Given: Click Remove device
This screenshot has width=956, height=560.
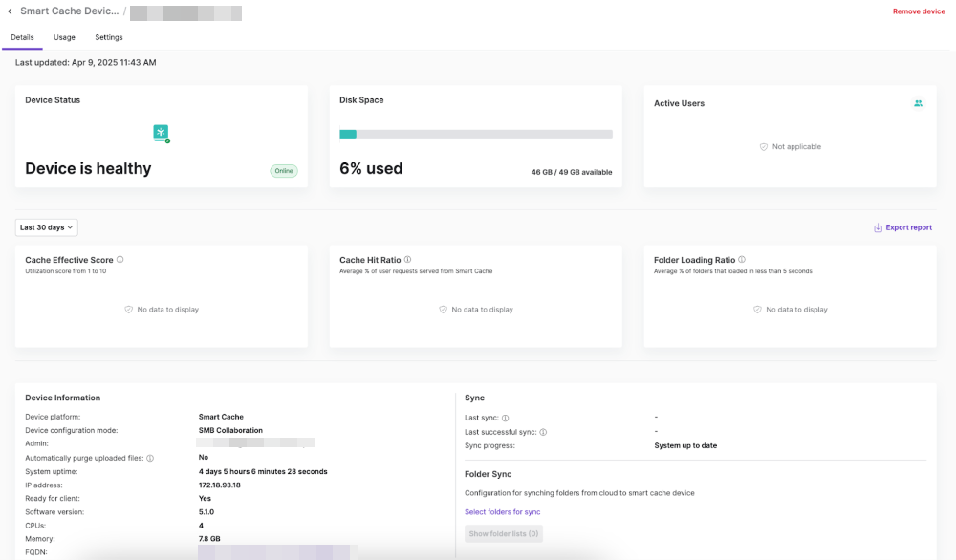Looking at the screenshot, I should click(x=919, y=11).
